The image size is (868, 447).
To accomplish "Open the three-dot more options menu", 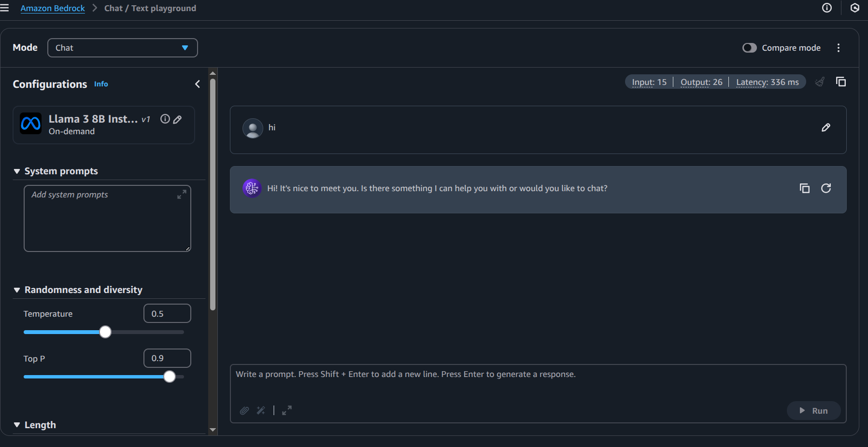I will pyautogui.click(x=839, y=48).
